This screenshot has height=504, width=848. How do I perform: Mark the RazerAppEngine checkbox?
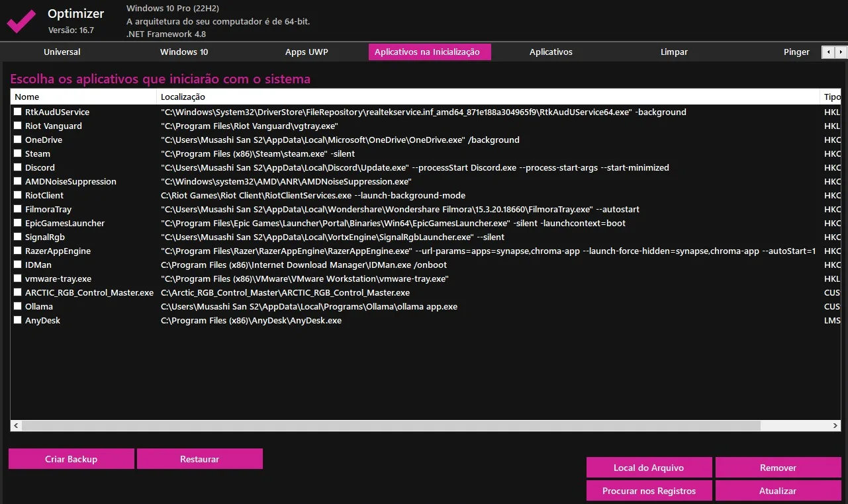(x=18, y=251)
